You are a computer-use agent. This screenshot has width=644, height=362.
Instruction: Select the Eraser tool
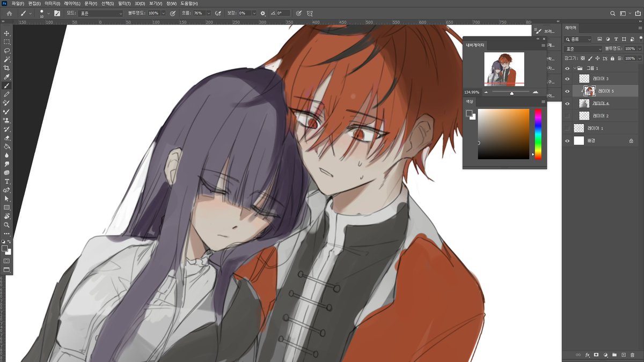coord(7,138)
